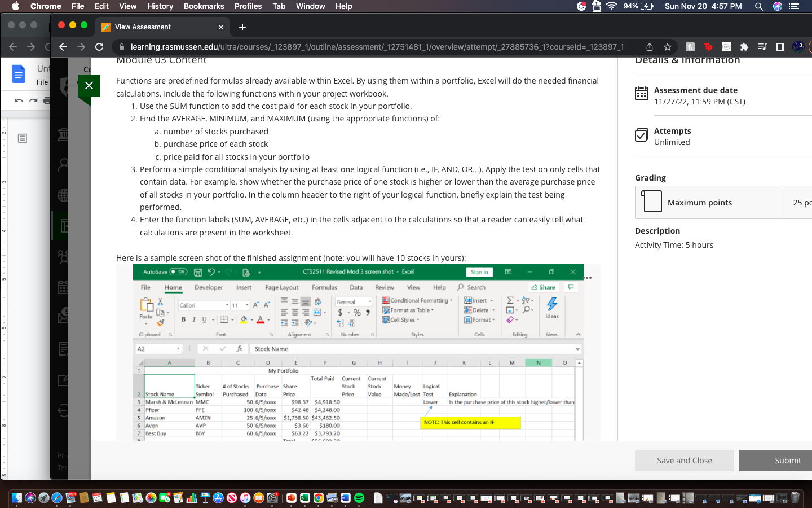Go back in the Chrome front window
Image resolution: width=812 pixels, height=508 pixels.
tap(63, 47)
